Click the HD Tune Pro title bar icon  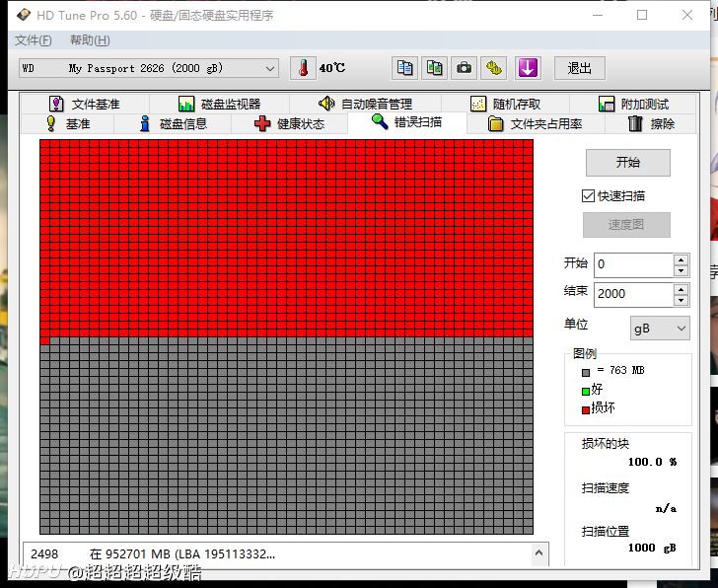(24, 15)
